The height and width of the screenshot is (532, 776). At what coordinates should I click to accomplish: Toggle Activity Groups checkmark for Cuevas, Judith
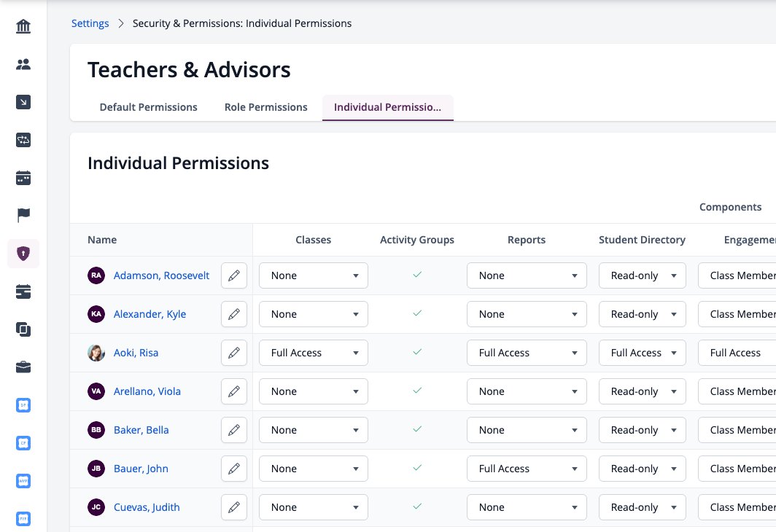417,506
